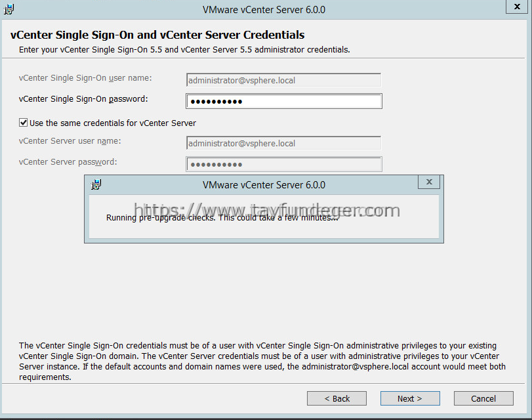Click the main window title VMware vCenter Server 6.0.0

(264, 9)
